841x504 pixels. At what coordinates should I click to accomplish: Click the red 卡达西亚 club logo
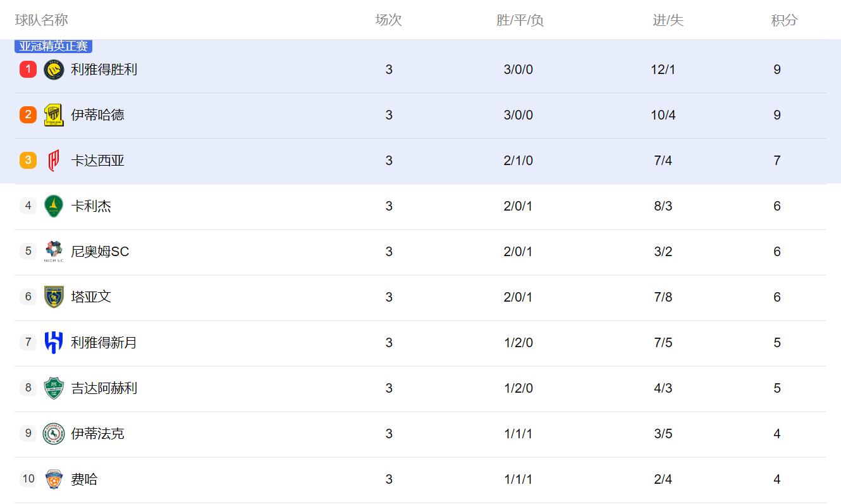click(x=54, y=161)
